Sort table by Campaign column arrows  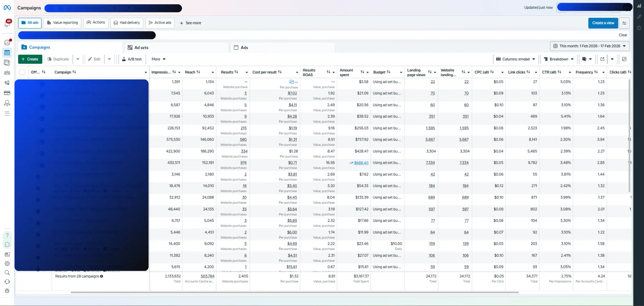tap(74, 72)
